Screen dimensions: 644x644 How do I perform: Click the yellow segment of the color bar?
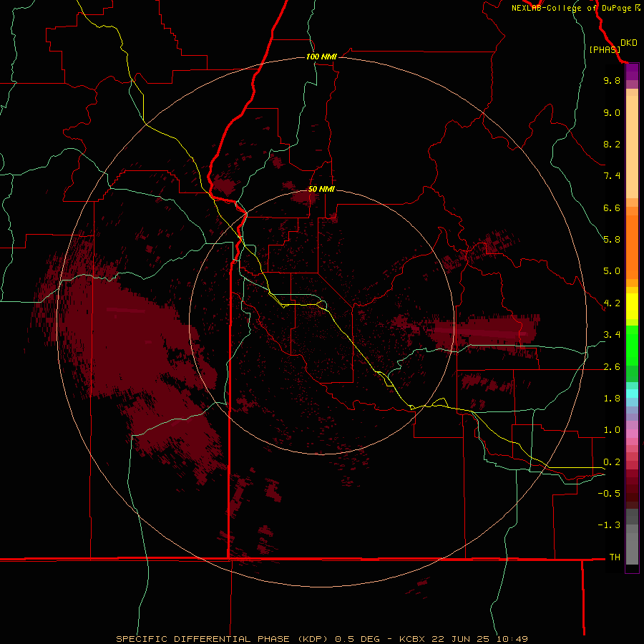(x=632, y=306)
